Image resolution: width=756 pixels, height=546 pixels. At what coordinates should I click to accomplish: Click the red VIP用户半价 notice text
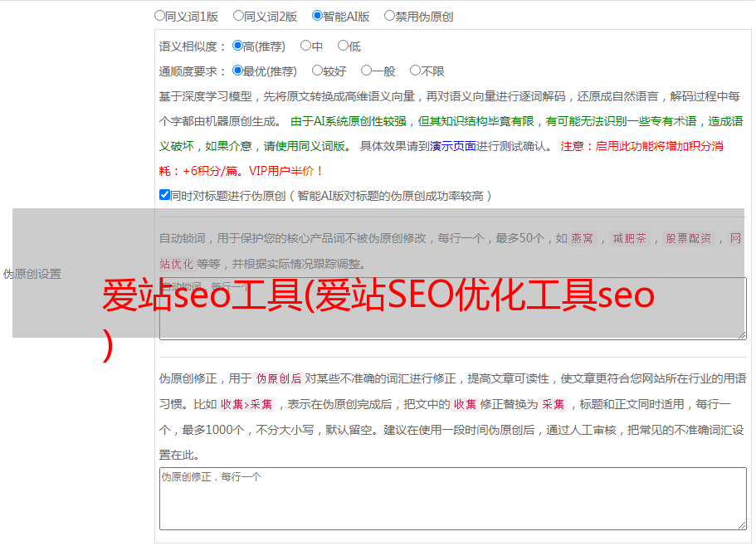[285, 171]
